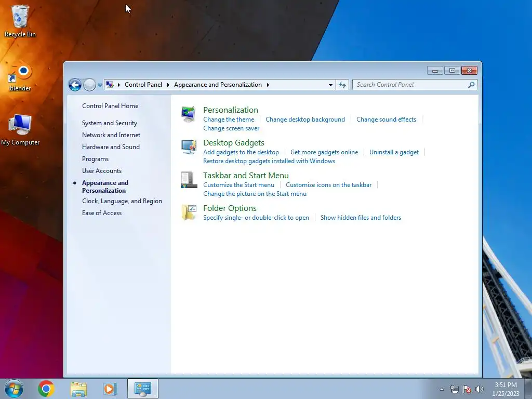The image size is (532, 399).
Task: Click the Control Panel icon in address bar
Action: (x=110, y=85)
